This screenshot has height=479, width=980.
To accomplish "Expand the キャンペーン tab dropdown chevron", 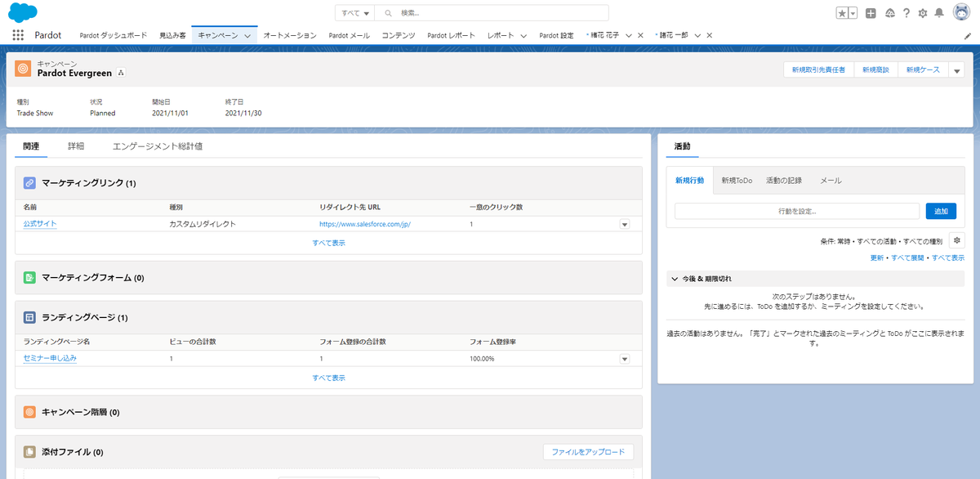I will pos(247,36).
